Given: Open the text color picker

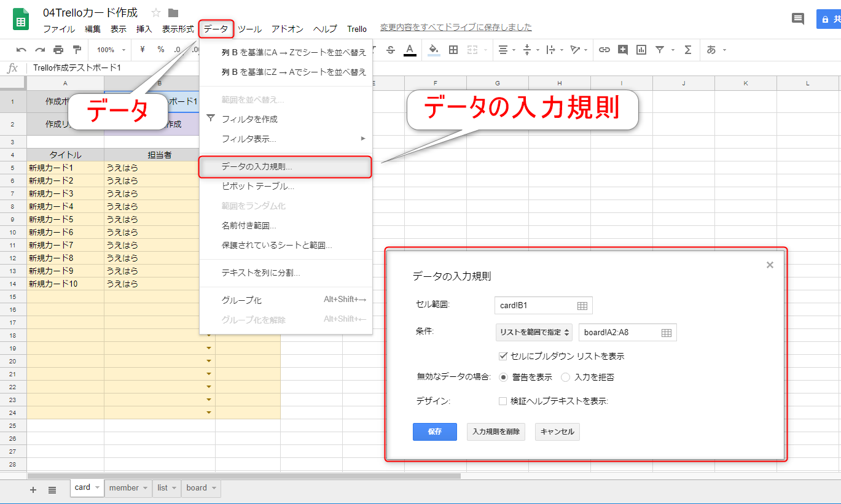Looking at the screenshot, I should pos(410,50).
